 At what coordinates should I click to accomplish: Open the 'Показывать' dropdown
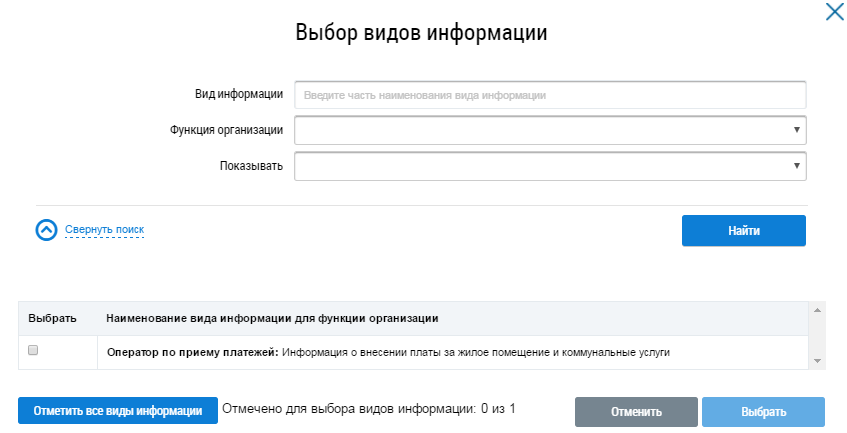550,166
